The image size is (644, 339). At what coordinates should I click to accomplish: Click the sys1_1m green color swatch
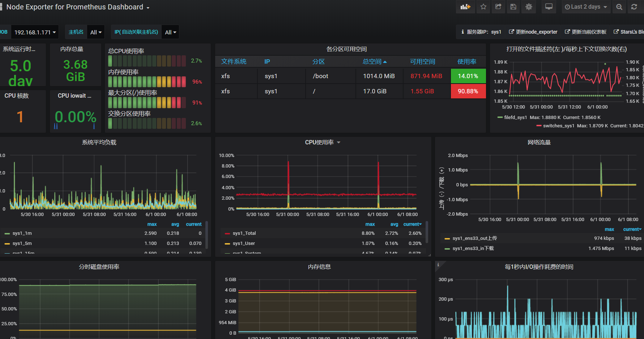(7, 234)
